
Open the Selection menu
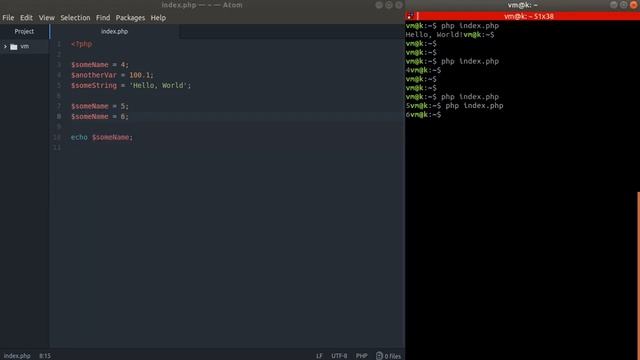pyautogui.click(x=75, y=18)
